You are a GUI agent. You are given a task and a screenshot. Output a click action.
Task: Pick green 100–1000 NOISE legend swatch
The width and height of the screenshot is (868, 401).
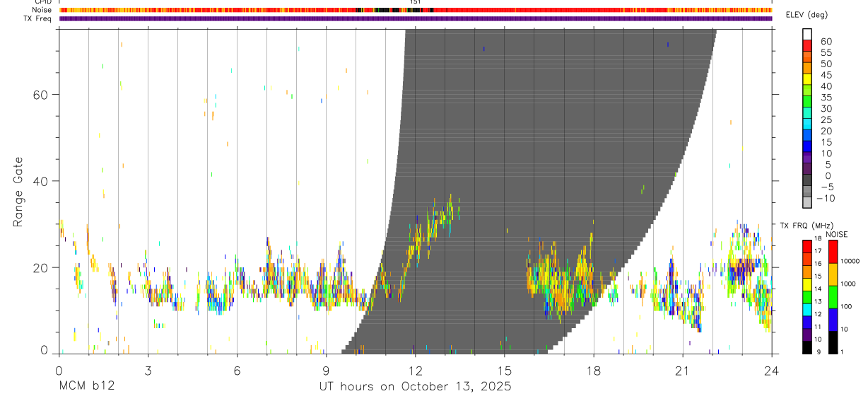click(x=833, y=296)
